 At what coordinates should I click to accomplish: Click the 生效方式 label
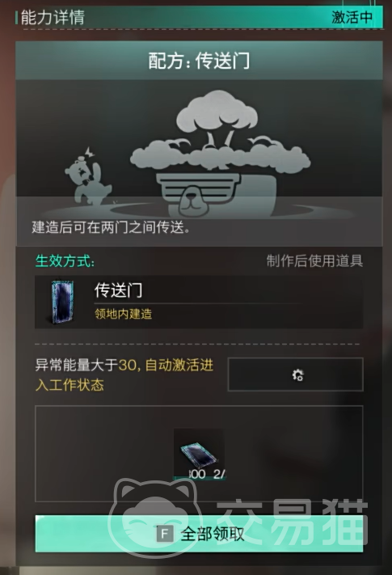(x=65, y=261)
